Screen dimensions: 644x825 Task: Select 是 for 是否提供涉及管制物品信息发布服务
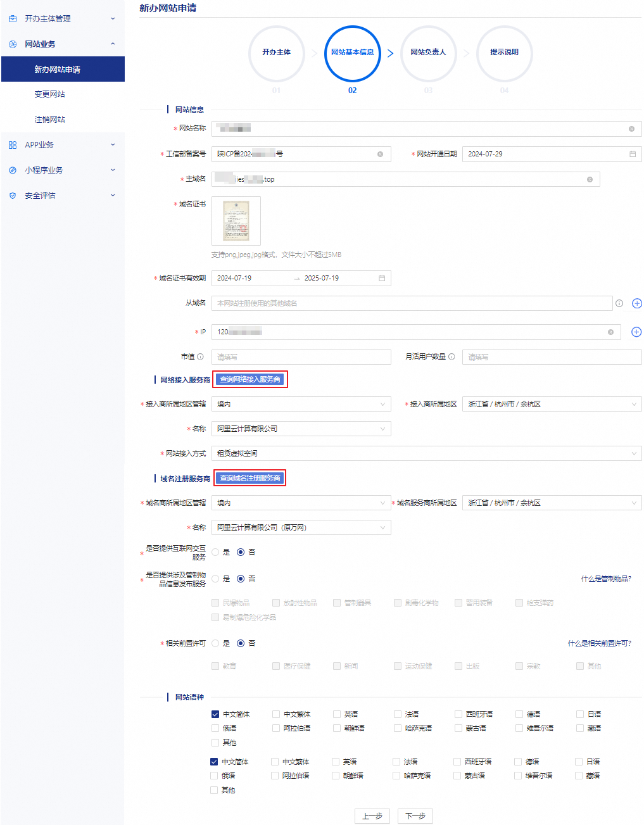[x=216, y=579]
